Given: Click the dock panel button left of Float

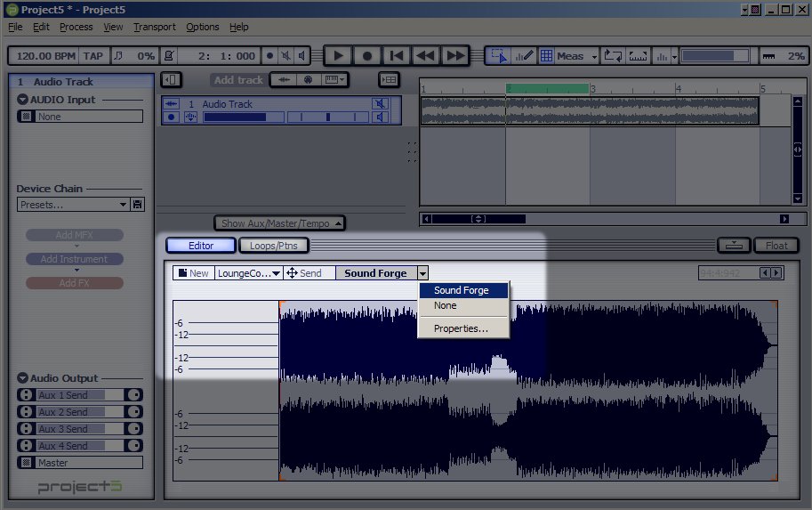Looking at the screenshot, I should point(734,246).
